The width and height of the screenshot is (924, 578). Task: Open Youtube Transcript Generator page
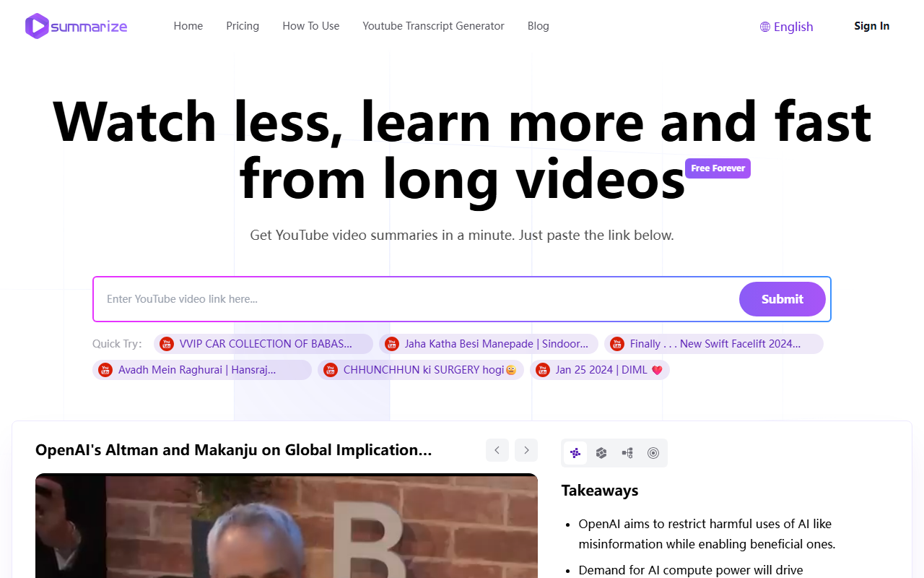click(434, 26)
